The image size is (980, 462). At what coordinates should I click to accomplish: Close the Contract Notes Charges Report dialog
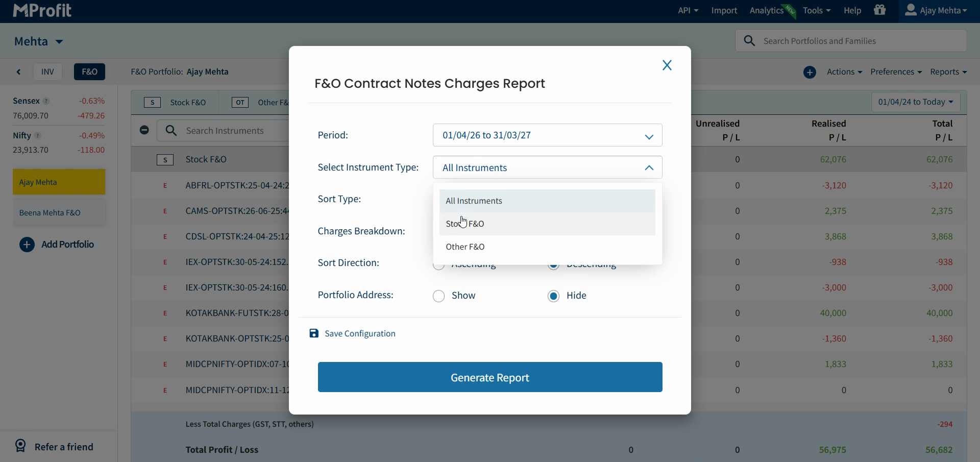[x=667, y=65]
